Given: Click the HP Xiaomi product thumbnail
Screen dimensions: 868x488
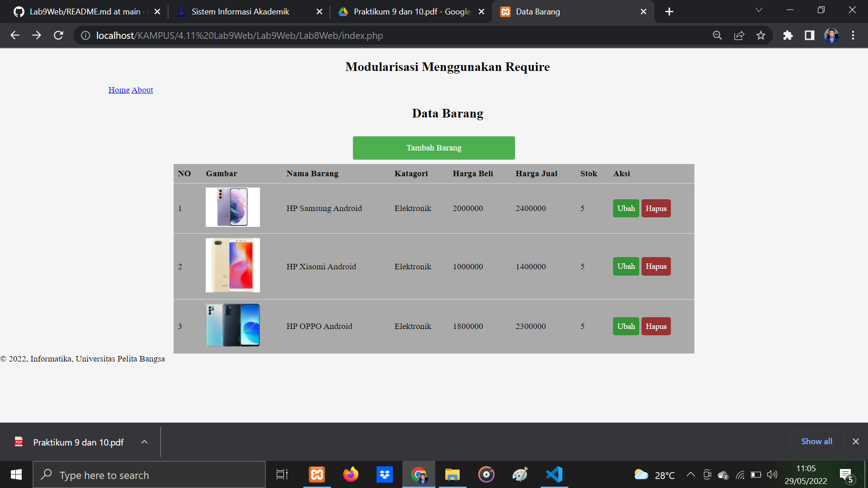Looking at the screenshot, I should pyautogui.click(x=232, y=265).
